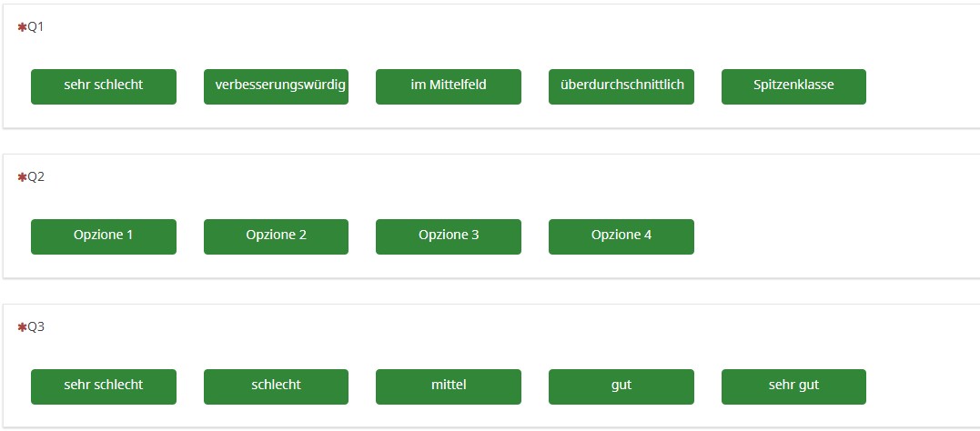Click the required asterisk beside Q1
The height and width of the screenshot is (431, 980).
click(22, 27)
